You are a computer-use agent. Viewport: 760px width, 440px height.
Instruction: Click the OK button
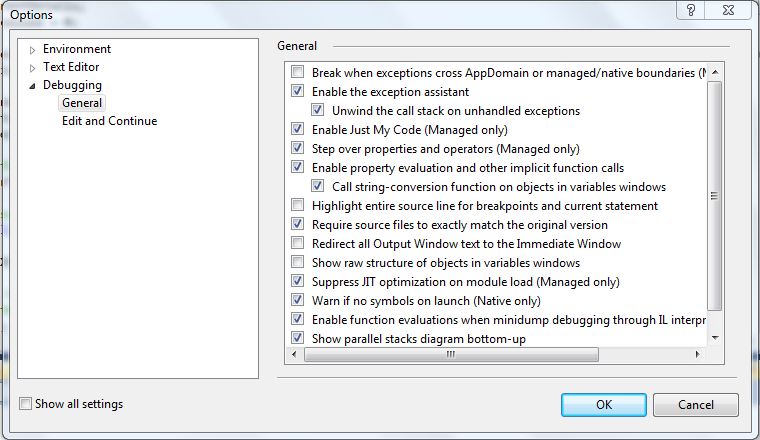pos(604,405)
